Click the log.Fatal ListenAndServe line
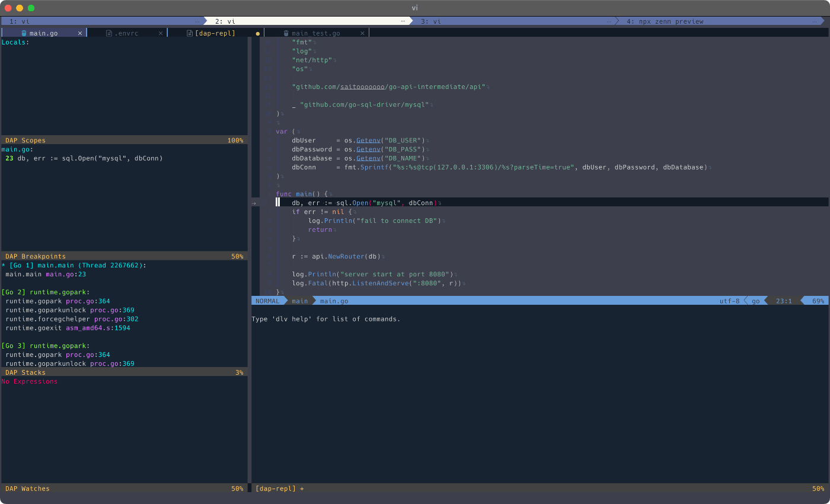 376,283
